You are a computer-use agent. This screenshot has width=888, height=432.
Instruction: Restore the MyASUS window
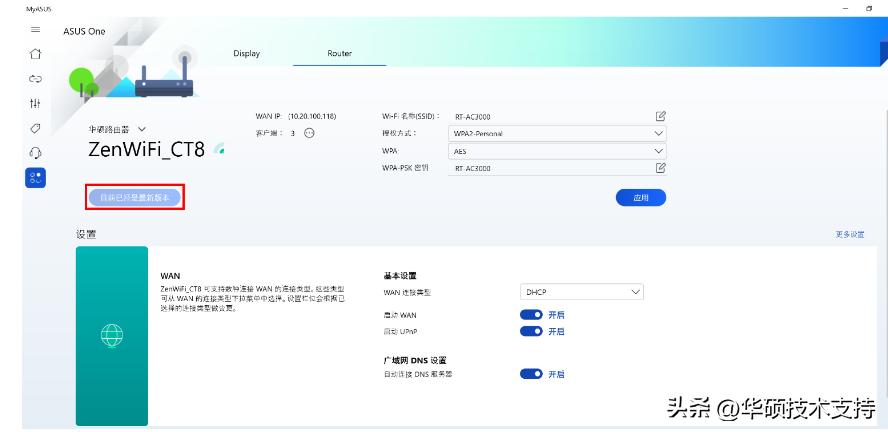click(869, 8)
